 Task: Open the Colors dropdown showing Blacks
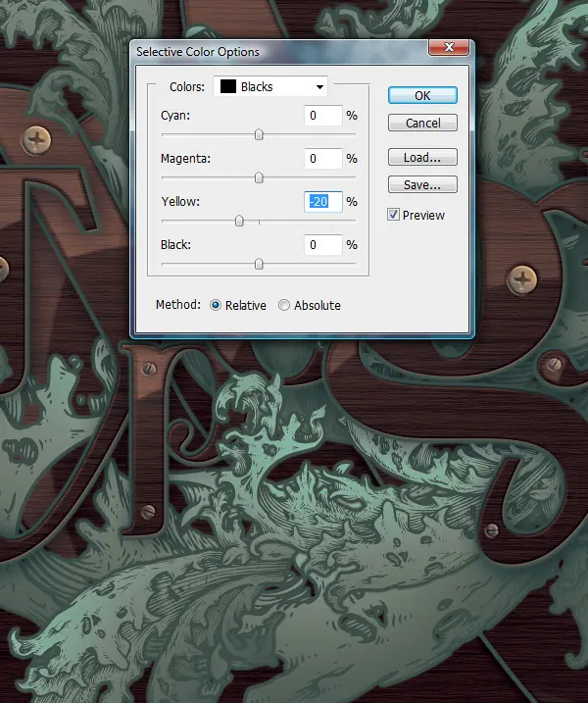click(x=270, y=86)
